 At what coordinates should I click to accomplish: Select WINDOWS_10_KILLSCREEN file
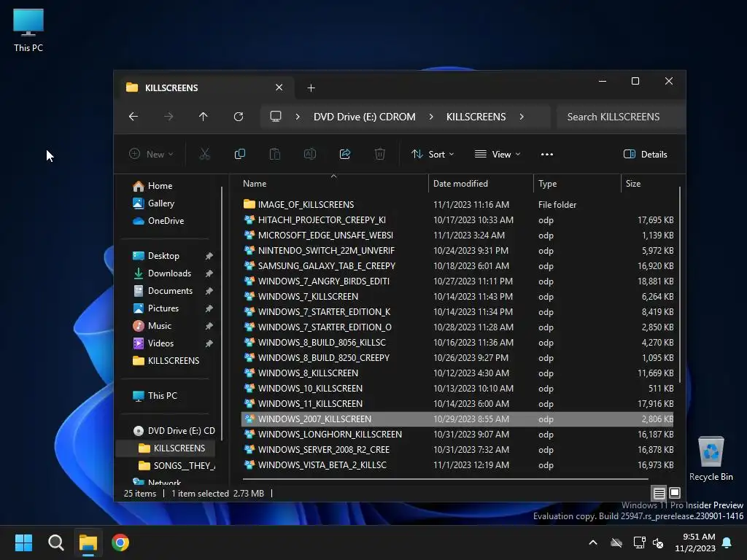[457, 388]
